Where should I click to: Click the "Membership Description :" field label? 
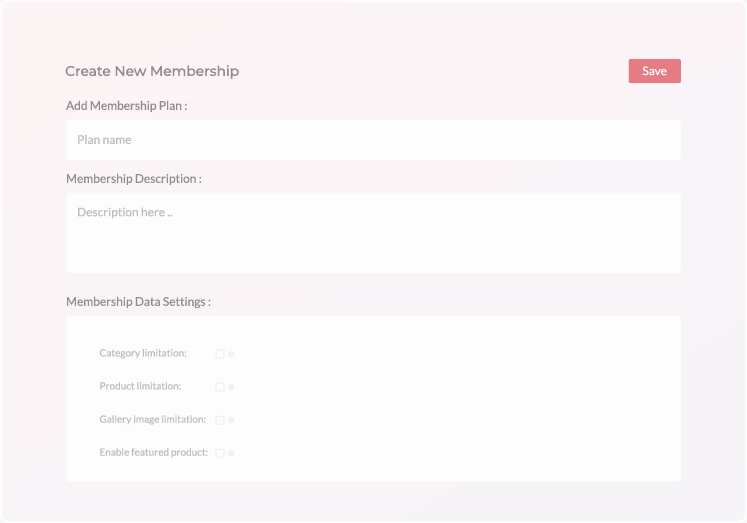[x=133, y=178]
